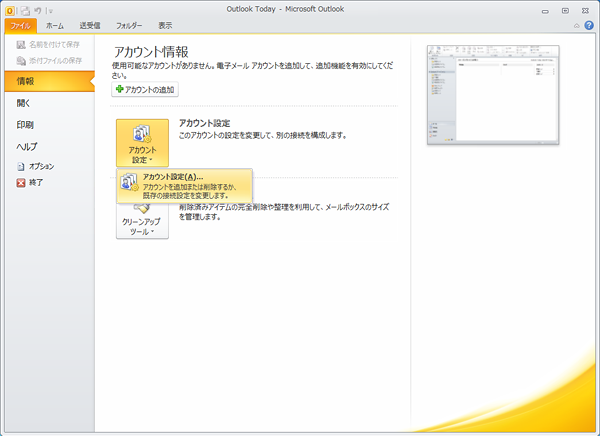Open the blue Help question mark icon

[589, 25]
